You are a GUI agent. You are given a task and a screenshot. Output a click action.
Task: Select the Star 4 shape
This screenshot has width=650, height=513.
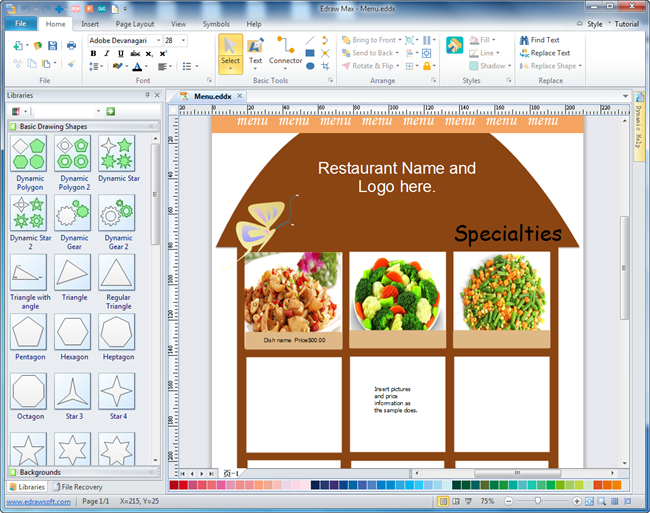point(118,390)
